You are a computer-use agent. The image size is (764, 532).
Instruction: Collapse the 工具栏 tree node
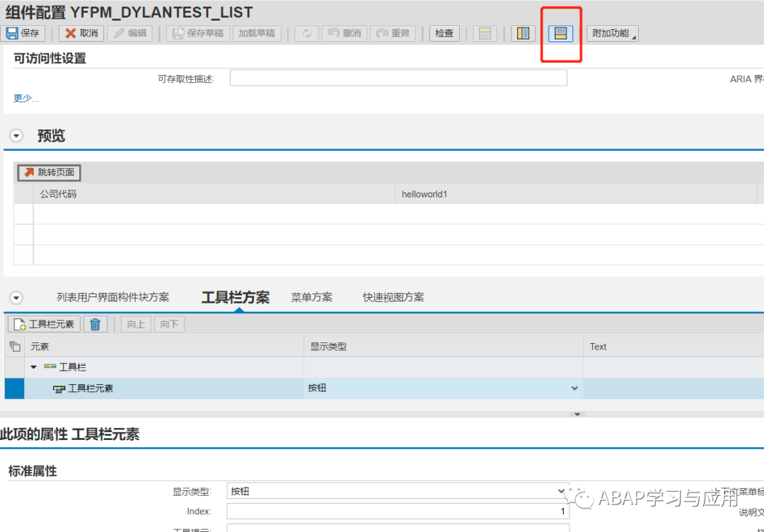coord(34,367)
